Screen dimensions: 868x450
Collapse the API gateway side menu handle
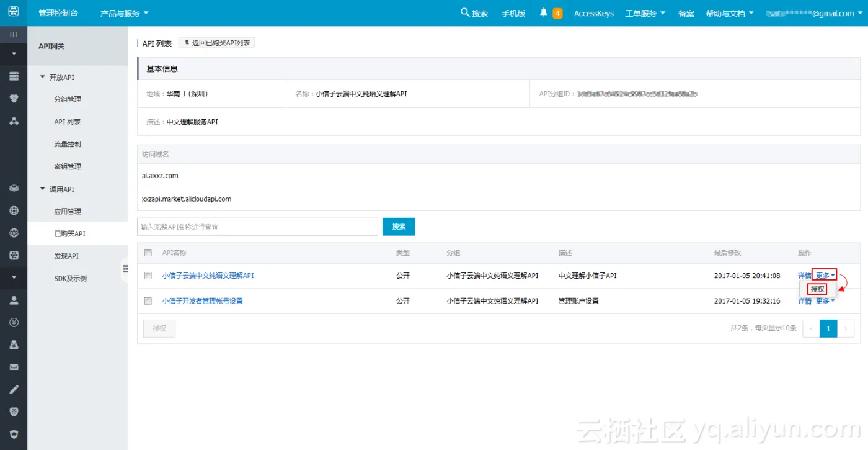click(125, 268)
